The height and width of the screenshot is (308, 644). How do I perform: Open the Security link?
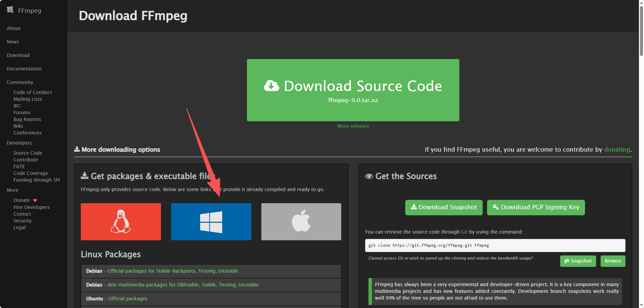tap(23, 221)
